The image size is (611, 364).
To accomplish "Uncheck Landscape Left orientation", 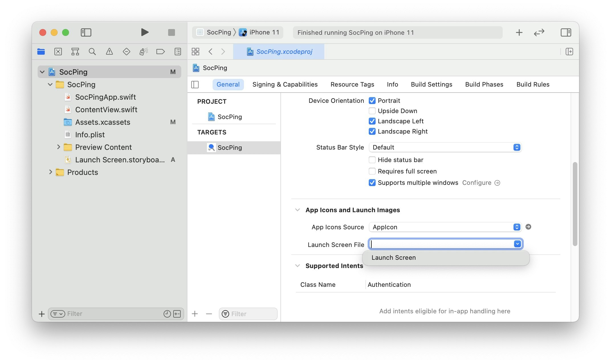I will pyautogui.click(x=372, y=121).
